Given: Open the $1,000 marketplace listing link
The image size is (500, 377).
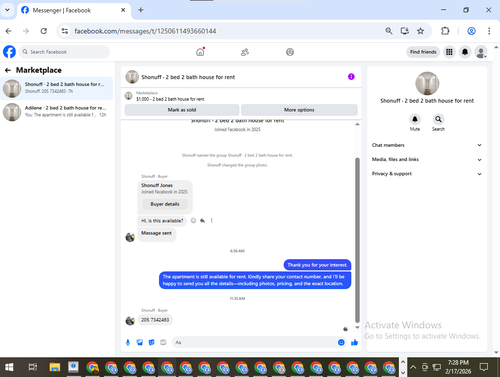Looking at the screenshot, I should point(170,99).
